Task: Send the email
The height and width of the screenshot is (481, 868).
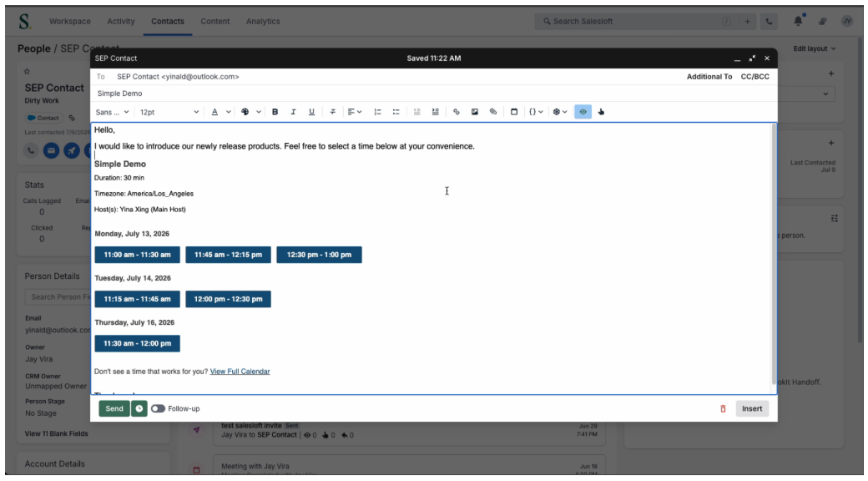Action: (114, 409)
